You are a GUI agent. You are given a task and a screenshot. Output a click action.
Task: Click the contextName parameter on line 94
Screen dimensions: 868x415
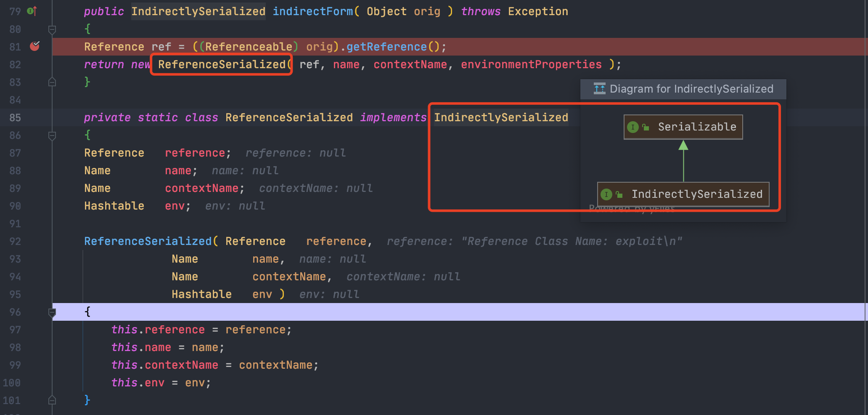coord(289,277)
